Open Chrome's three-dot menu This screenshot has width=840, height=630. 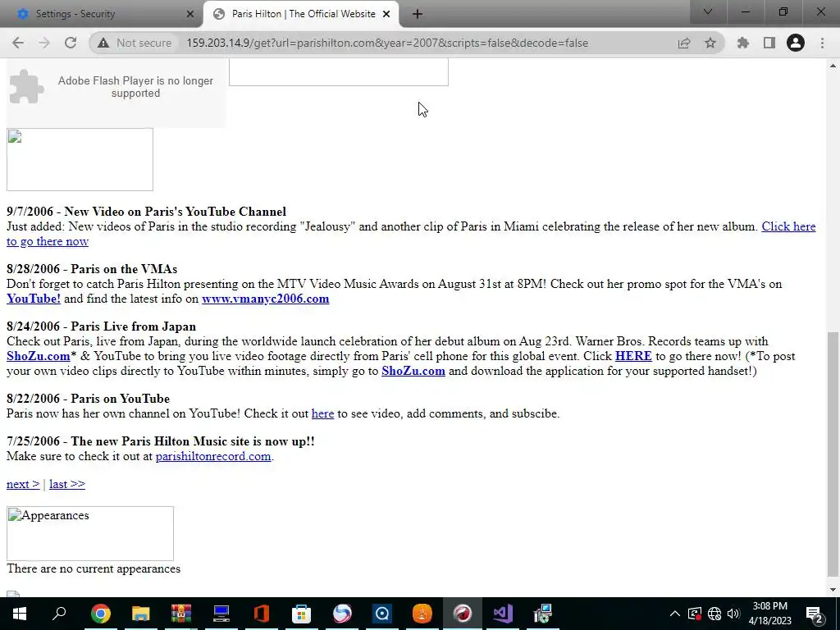coord(822,43)
